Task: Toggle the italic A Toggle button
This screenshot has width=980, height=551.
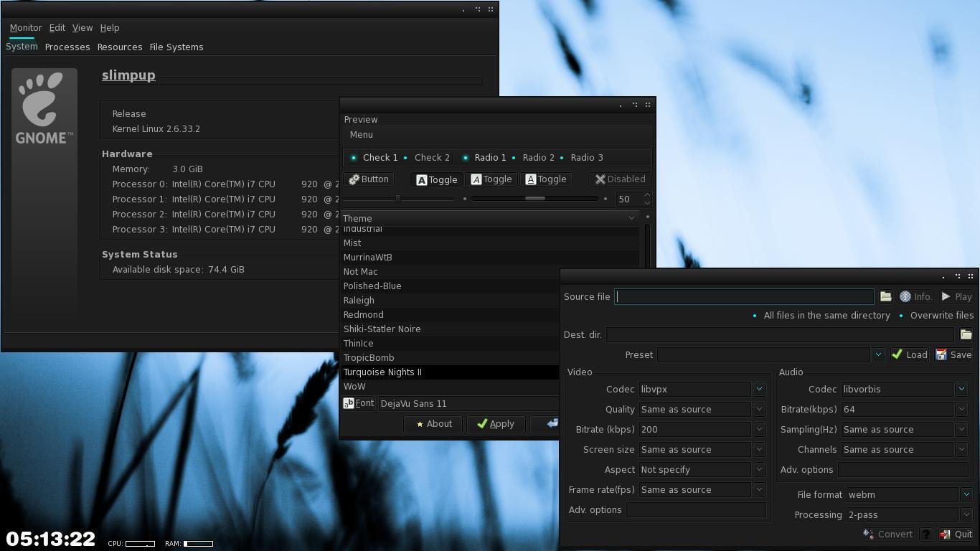Action: point(491,179)
